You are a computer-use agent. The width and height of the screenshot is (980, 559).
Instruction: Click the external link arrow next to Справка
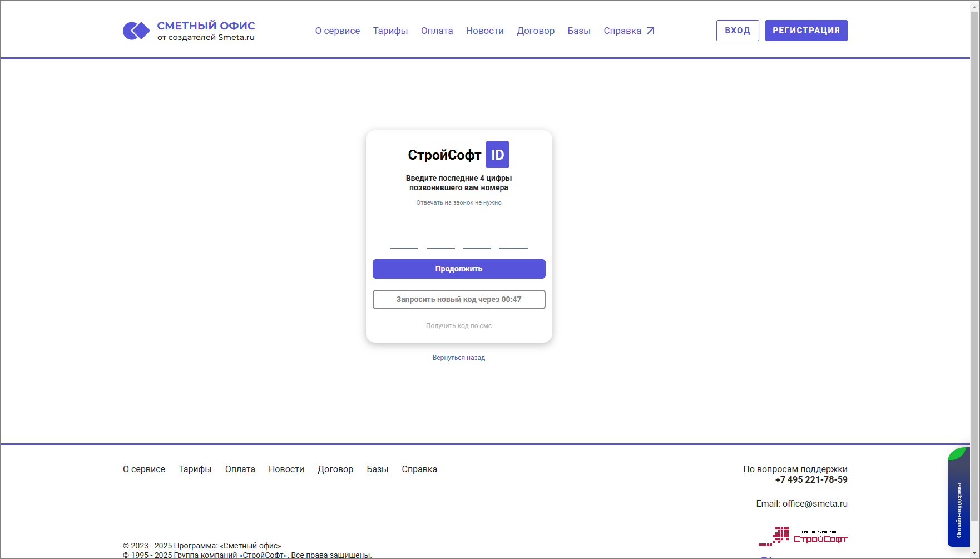pos(651,31)
